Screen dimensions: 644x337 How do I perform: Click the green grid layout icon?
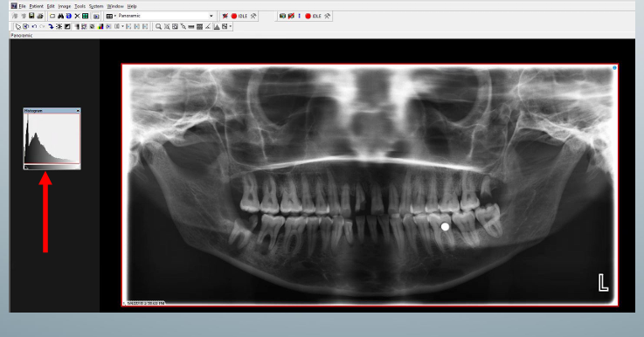pos(85,16)
